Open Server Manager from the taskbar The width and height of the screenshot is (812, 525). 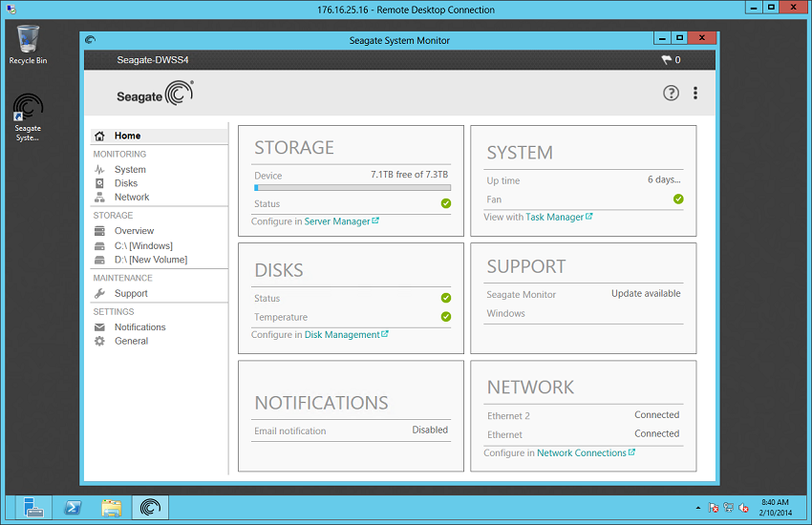tap(33, 508)
